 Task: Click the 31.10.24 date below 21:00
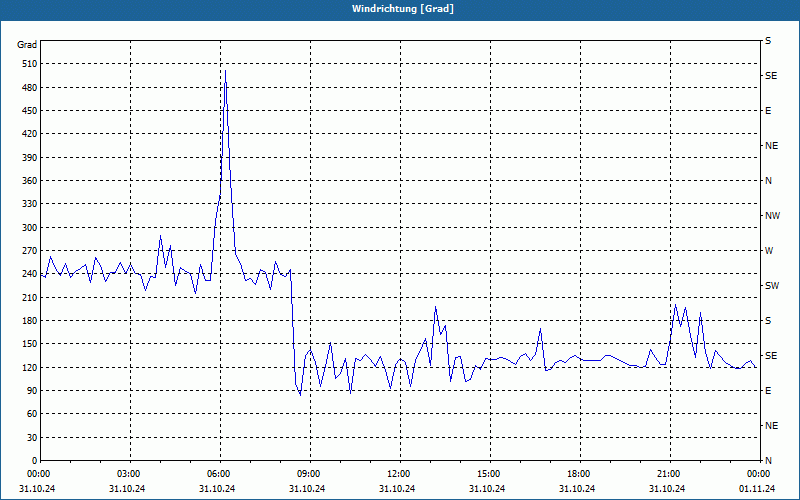[x=667, y=488]
